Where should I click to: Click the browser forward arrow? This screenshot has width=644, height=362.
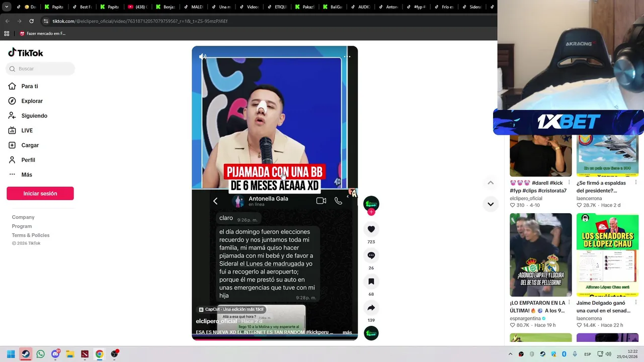coord(19,21)
